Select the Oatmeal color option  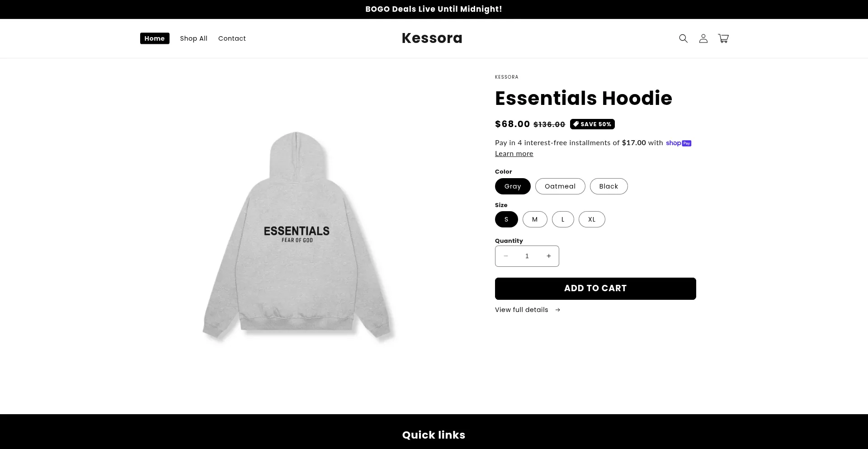click(x=560, y=186)
